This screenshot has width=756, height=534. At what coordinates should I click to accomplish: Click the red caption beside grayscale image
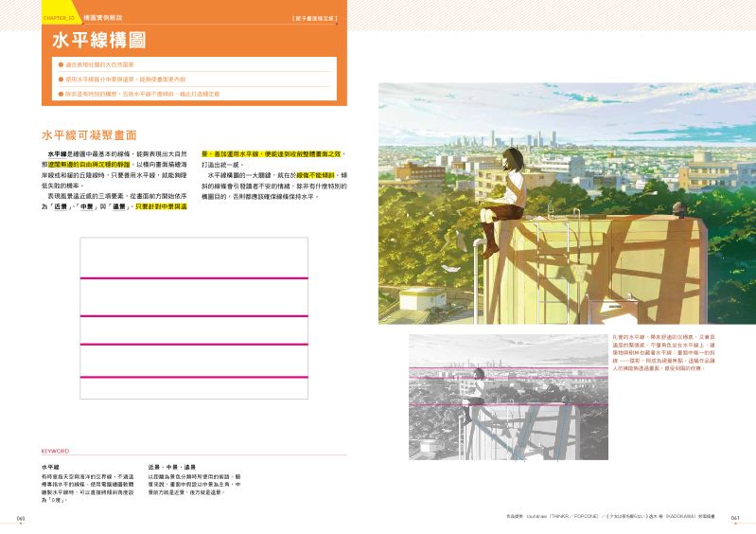[663, 352]
